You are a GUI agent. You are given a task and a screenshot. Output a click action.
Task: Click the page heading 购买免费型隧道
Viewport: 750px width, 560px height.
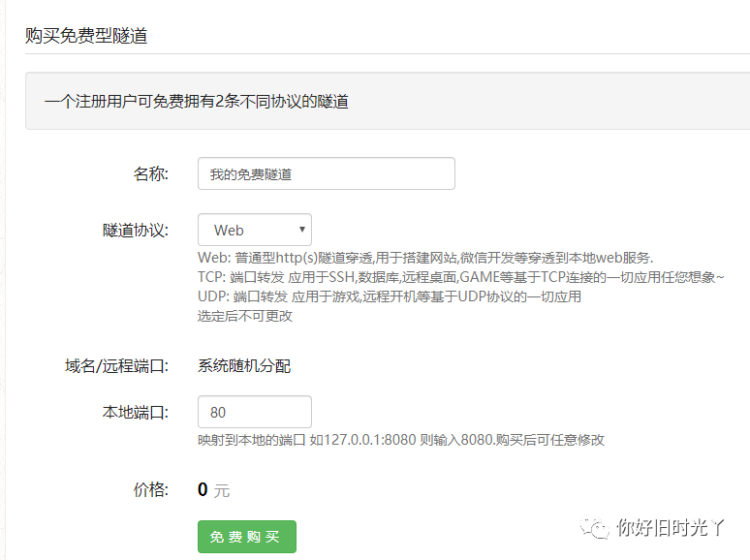[86, 36]
